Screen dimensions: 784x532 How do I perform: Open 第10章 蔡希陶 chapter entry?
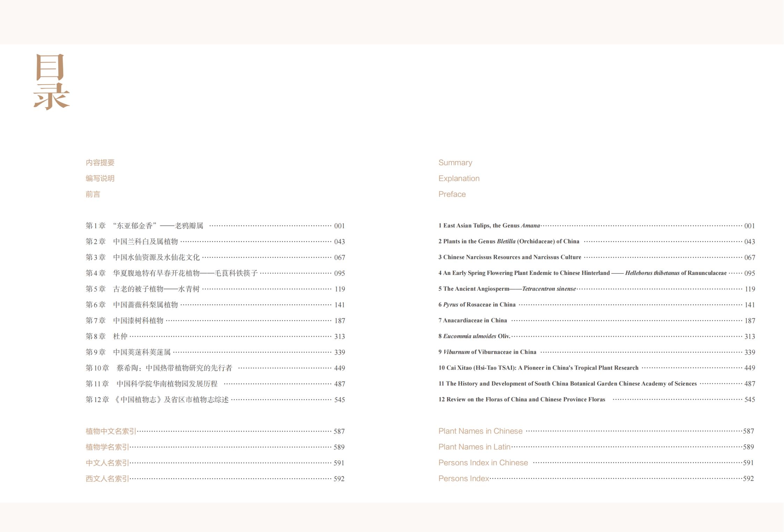159,368
